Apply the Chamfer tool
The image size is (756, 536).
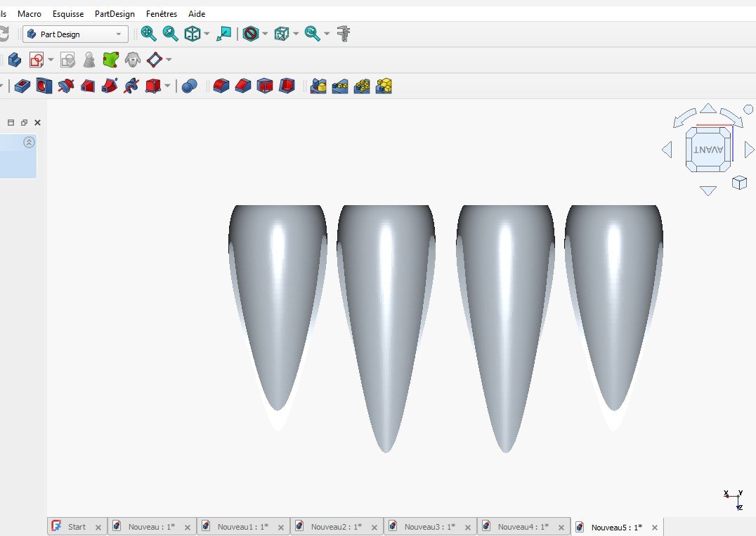point(242,86)
